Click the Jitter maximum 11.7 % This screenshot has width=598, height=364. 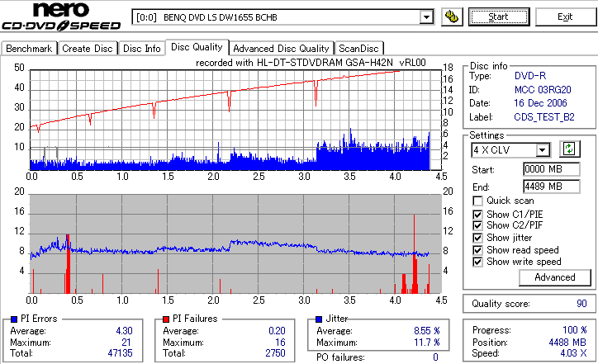427,343
